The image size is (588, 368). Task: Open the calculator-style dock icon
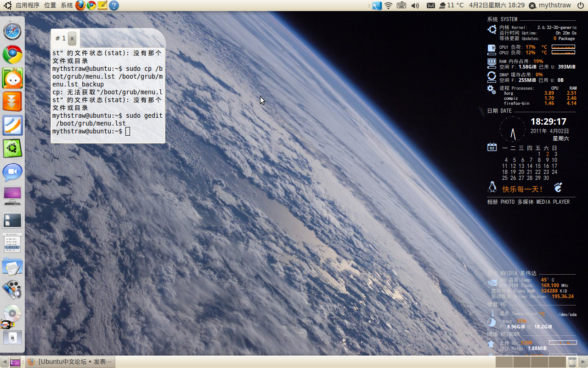pos(12,243)
